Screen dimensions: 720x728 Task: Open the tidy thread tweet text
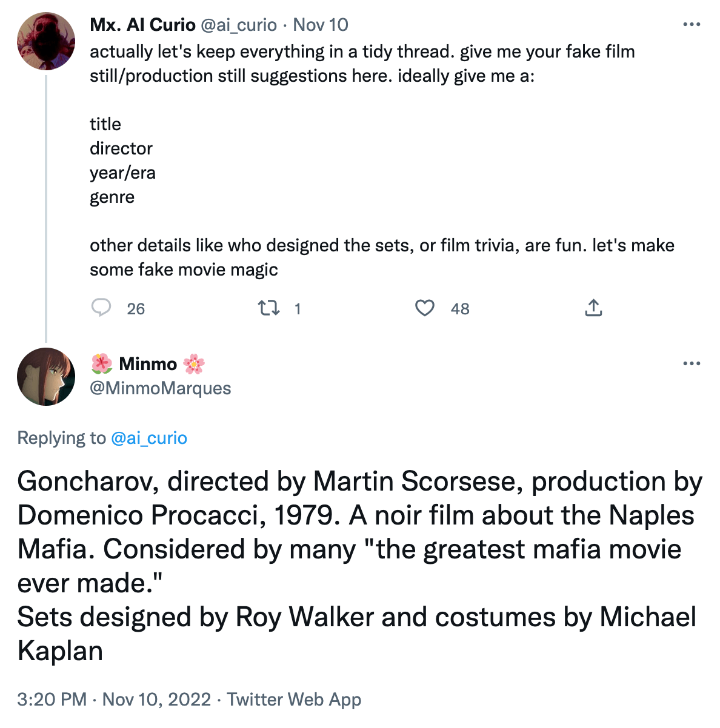(x=362, y=64)
